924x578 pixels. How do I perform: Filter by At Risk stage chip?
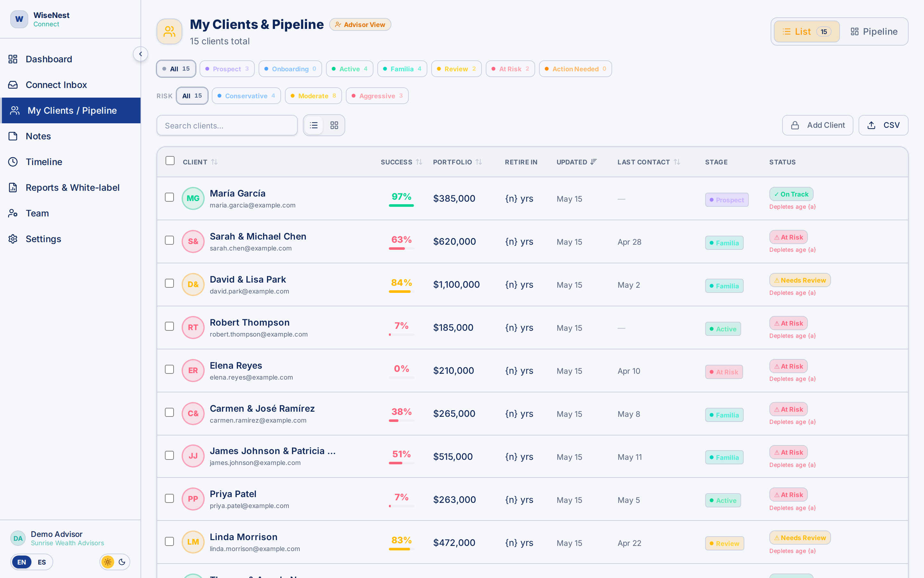coord(510,69)
